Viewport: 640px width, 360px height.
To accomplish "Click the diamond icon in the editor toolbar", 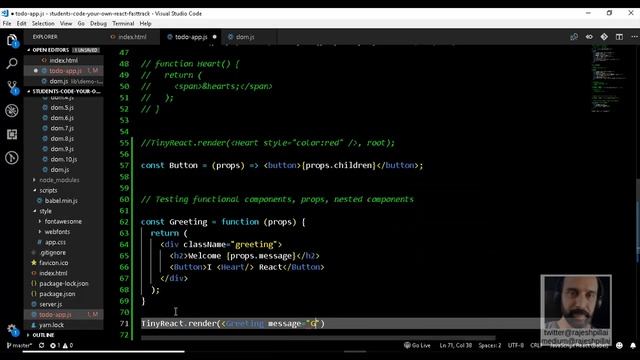I will coord(604,37).
